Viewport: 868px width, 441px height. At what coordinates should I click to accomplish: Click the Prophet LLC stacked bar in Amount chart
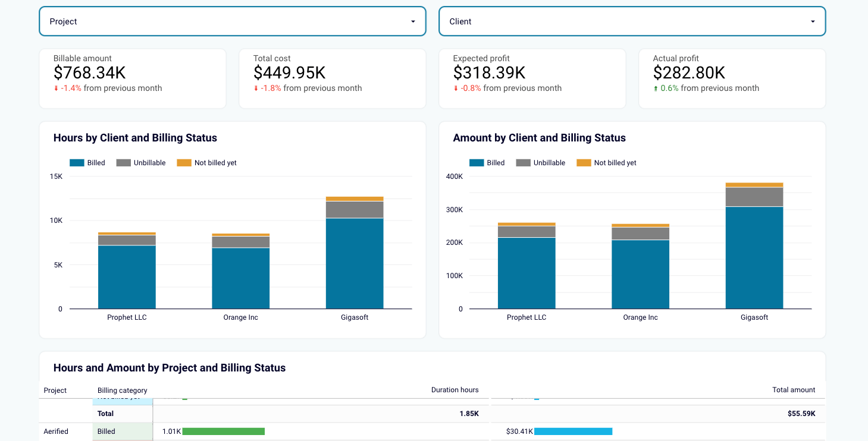526,267
